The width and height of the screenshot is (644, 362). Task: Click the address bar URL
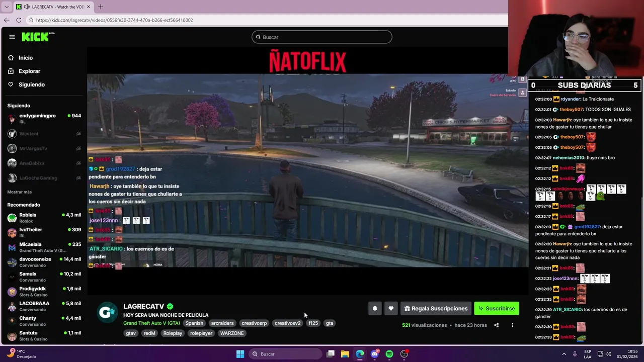point(115,20)
